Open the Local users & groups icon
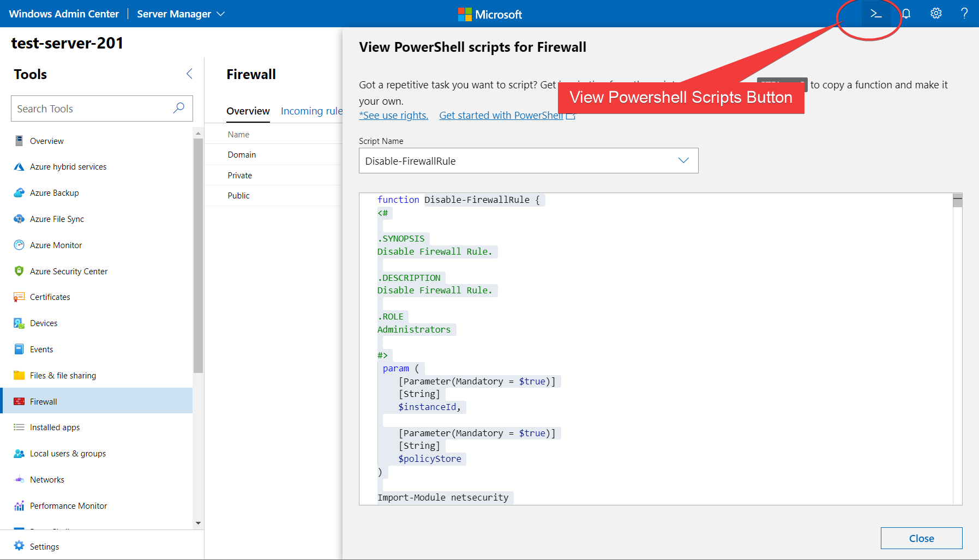 tap(19, 454)
